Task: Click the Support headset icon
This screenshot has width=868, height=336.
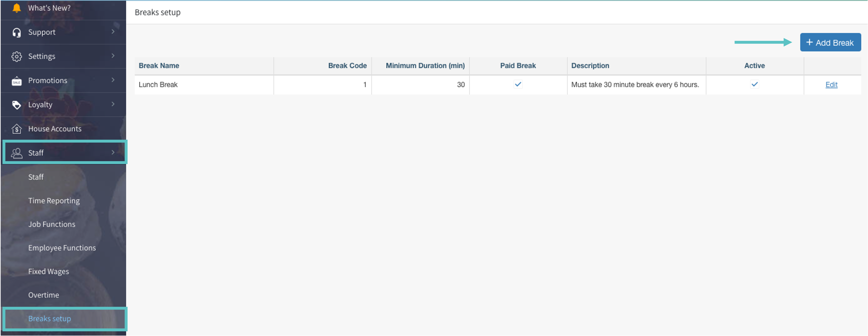Action: 16,32
